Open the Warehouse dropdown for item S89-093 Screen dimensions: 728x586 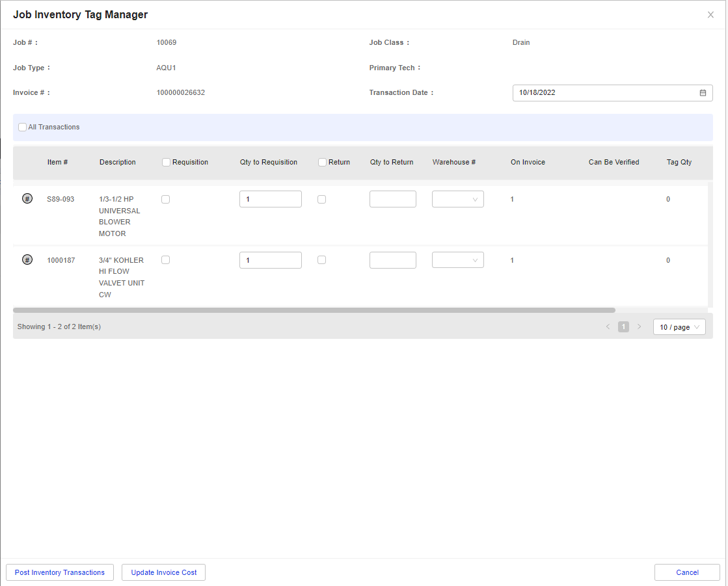pos(457,198)
